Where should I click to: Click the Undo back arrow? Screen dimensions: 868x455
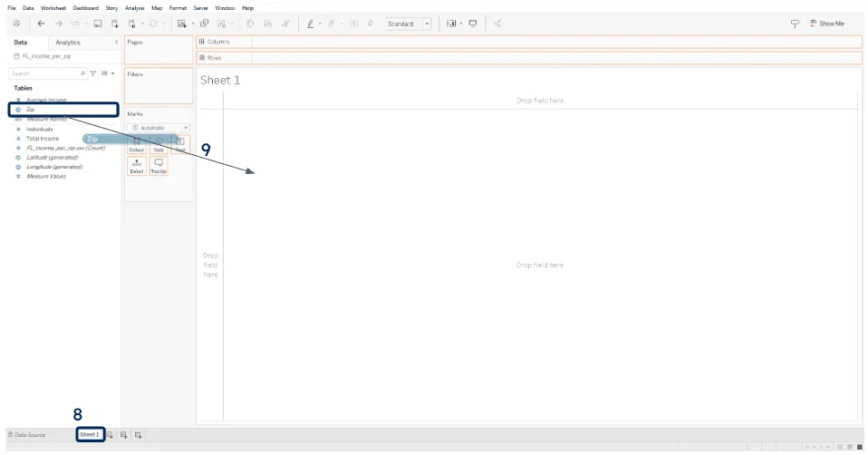(x=41, y=24)
